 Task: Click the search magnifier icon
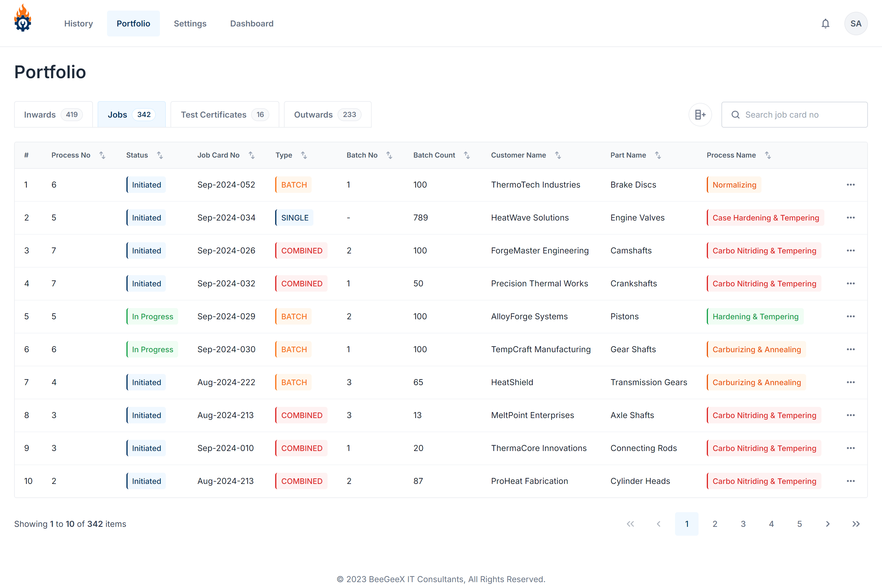click(x=735, y=115)
